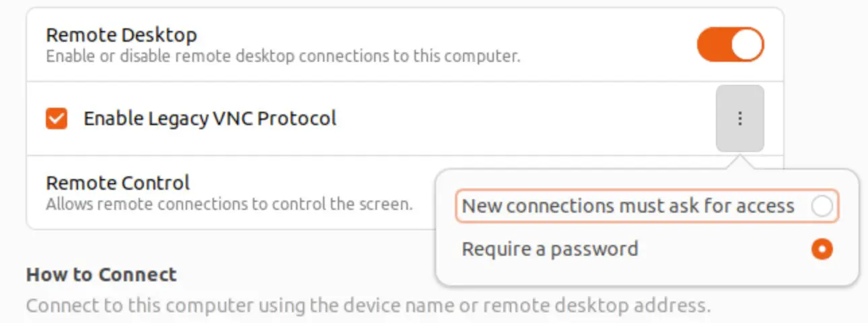This screenshot has width=868, height=323.
Task: Toggle the Remote Desktop switch off
Action: click(731, 44)
